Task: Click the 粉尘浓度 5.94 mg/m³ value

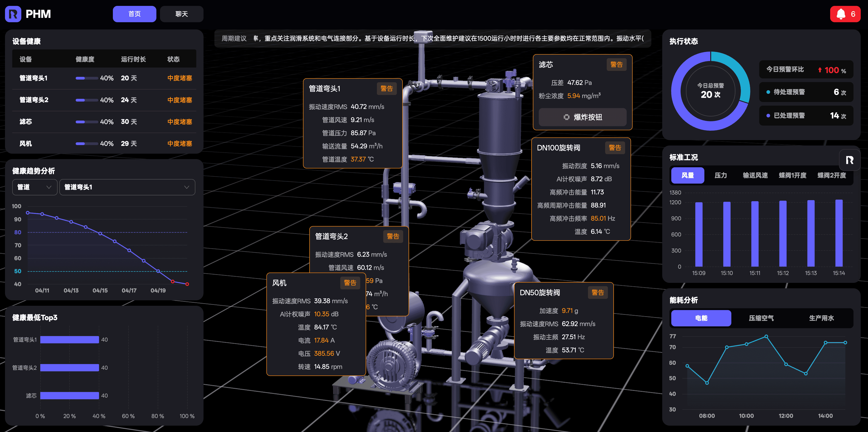Action: click(584, 96)
